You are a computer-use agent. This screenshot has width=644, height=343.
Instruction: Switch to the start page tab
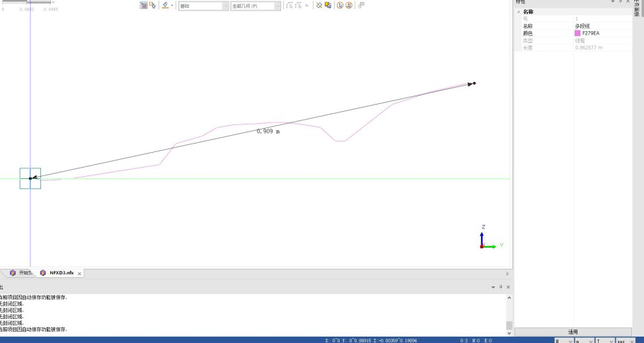point(25,273)
